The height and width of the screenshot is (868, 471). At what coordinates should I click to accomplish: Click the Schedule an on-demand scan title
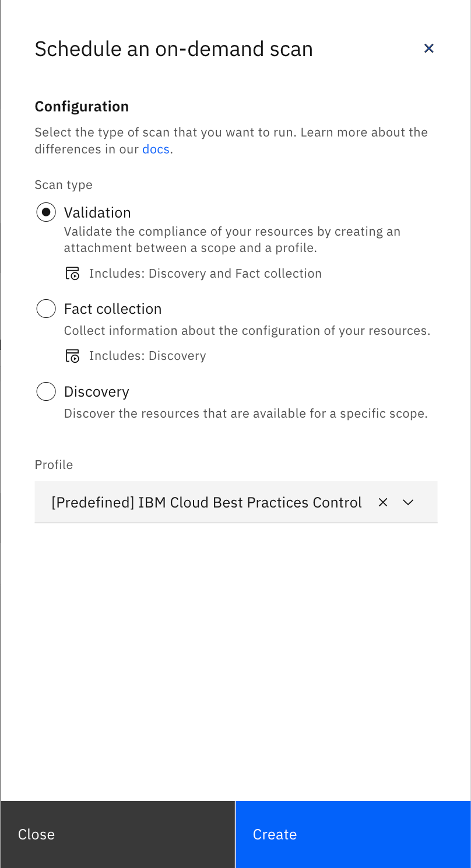coord(174,49)
